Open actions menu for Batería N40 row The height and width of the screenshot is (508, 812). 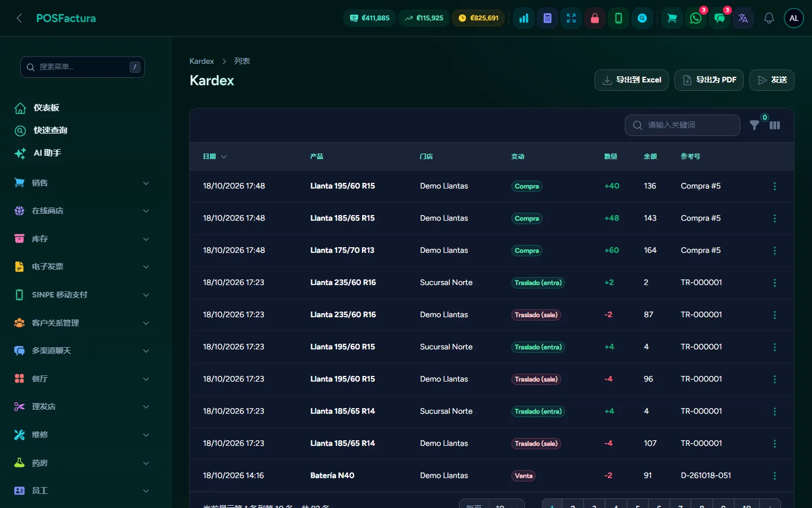[x=775, y=476]
